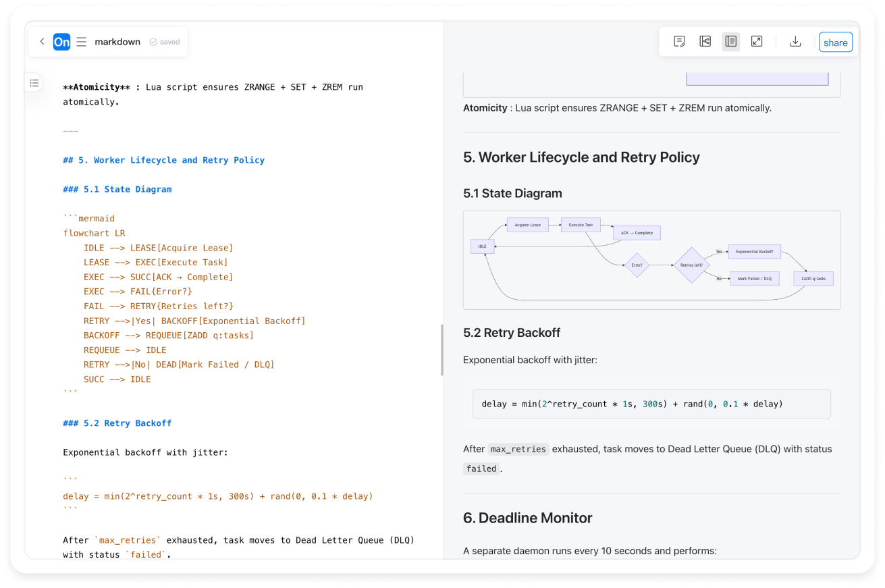Click the 'IDLE --> LEASE[Acquire Lease]' line
This screenshot has height=588, width=885.
coord(159,248)
